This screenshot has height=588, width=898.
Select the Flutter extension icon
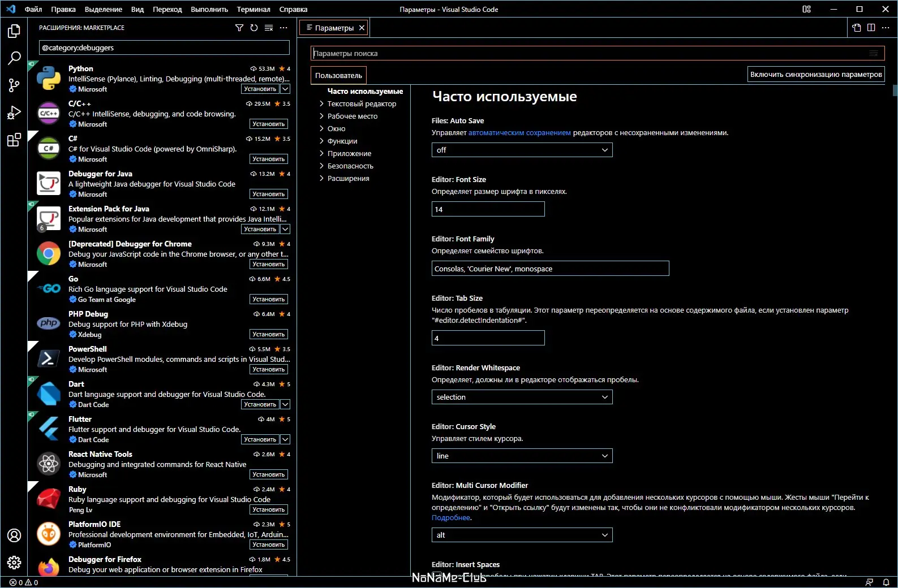(x=49, y=429)
